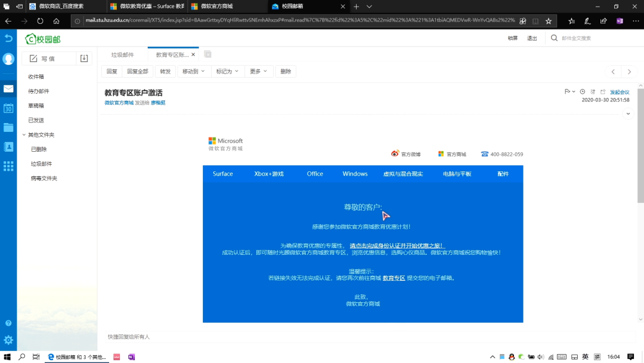Image resolution: width=644 pixels, height=363 pixels.
Task: Click the back arrow icon above avatar
Action: (x=8, y=38)
